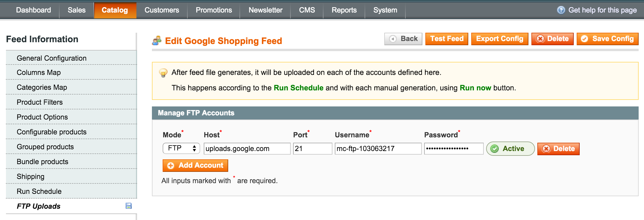644x220 pixels.
Task: Open the System menu
Action: click(385, 10)
